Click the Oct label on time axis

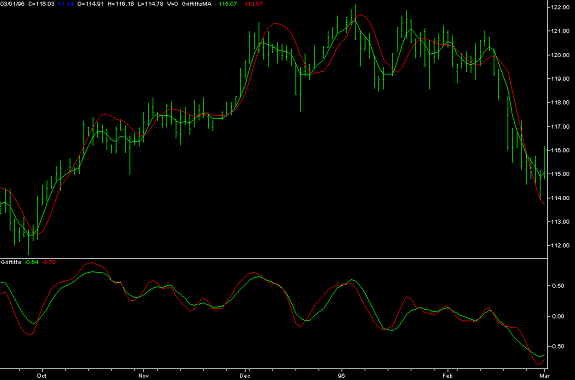point(42,376)
